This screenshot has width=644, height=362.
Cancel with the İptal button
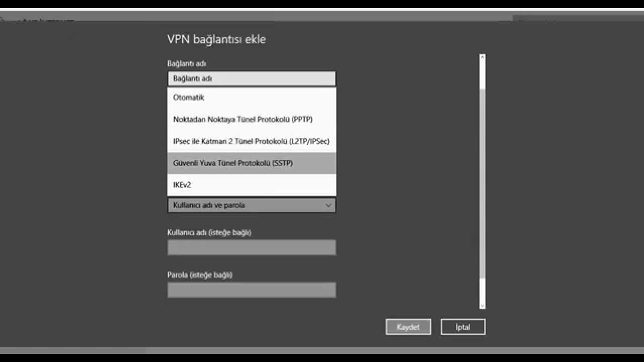[x=463, y=327]
